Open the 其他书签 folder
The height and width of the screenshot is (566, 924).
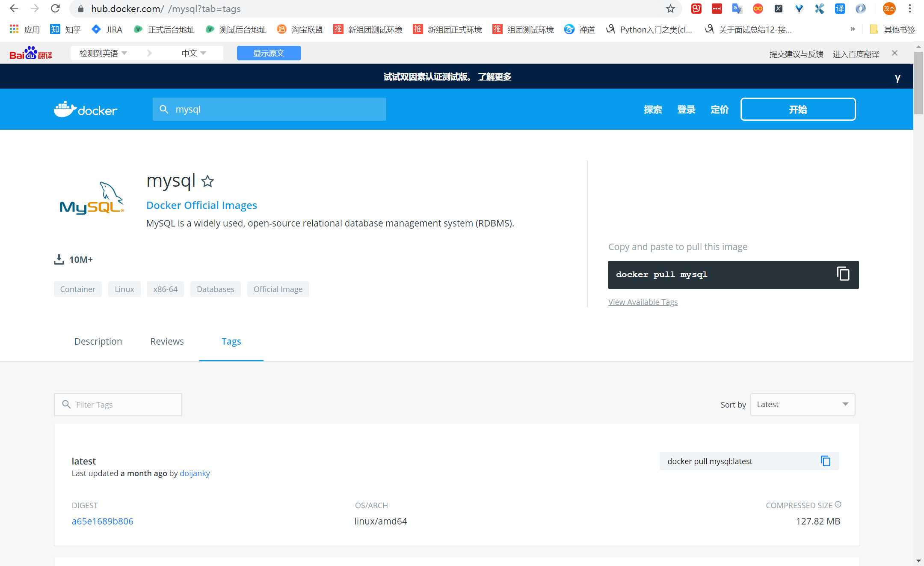click(892, 30)
